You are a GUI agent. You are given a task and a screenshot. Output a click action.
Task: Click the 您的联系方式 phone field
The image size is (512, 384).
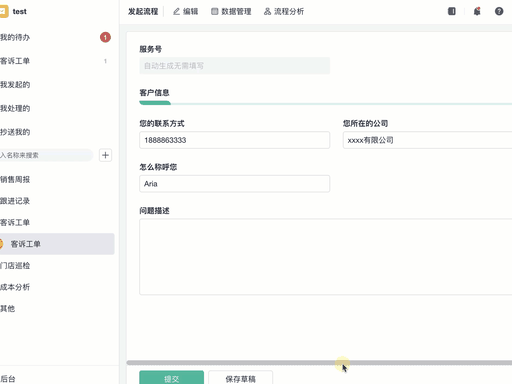[x=235, y=140]
